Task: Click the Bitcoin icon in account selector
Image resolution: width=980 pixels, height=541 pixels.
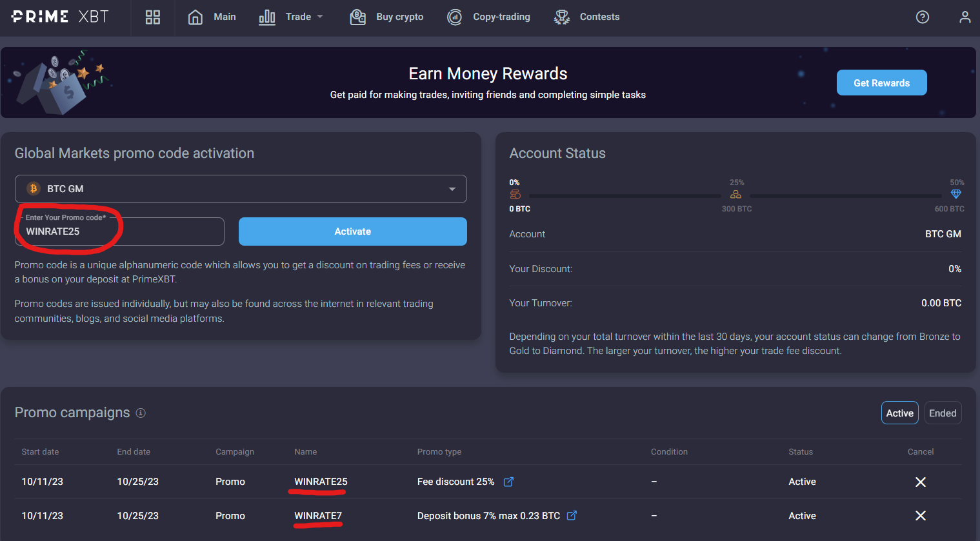Action: (x=34, y=189)
